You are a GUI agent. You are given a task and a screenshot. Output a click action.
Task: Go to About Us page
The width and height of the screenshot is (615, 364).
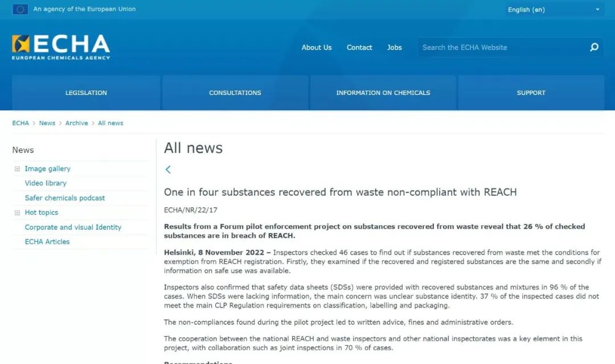pyautogui.click(x=316, y=48)
